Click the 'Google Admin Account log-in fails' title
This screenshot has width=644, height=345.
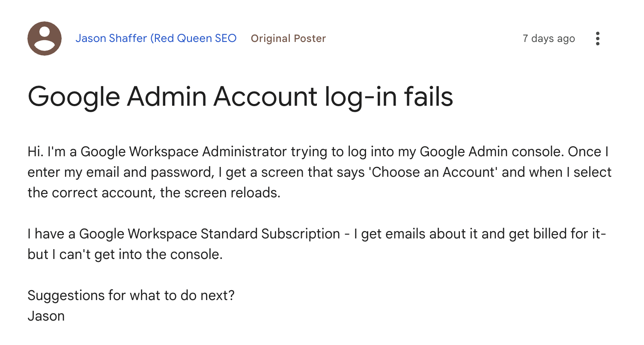click(240, 96)
